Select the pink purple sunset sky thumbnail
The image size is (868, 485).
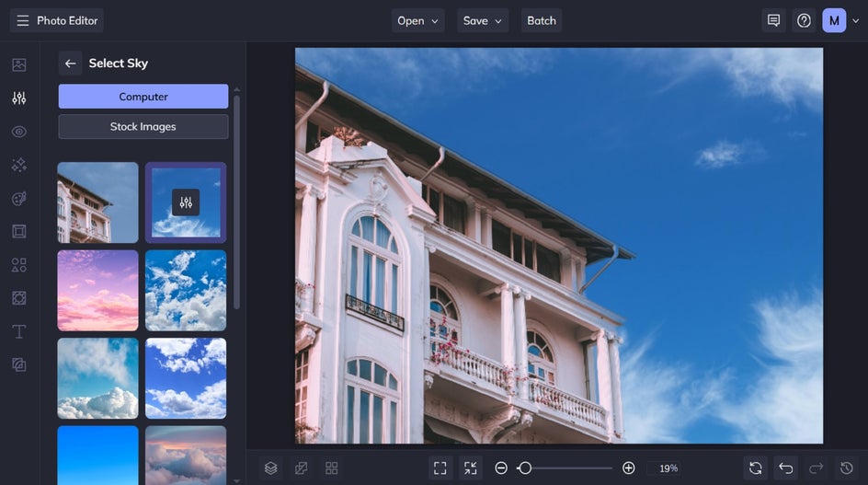(98, 291)
